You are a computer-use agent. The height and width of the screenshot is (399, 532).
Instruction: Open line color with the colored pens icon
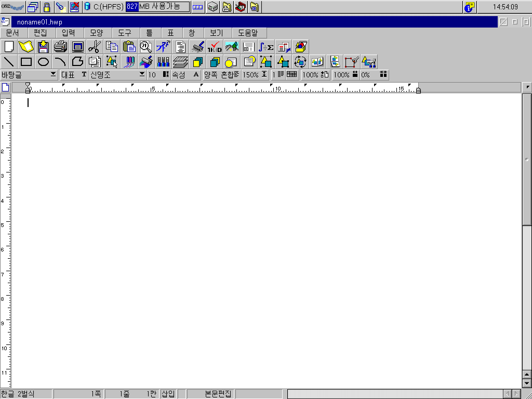[x=129, y=62]
